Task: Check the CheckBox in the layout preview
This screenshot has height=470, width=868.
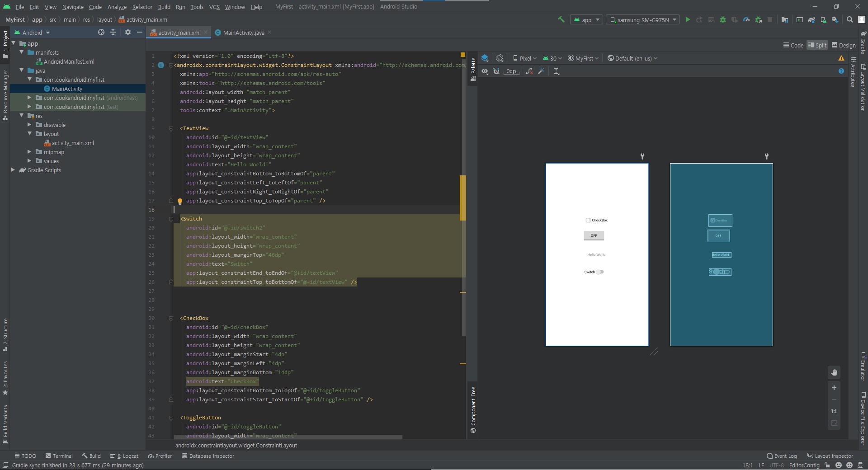Action: (588, 220)
